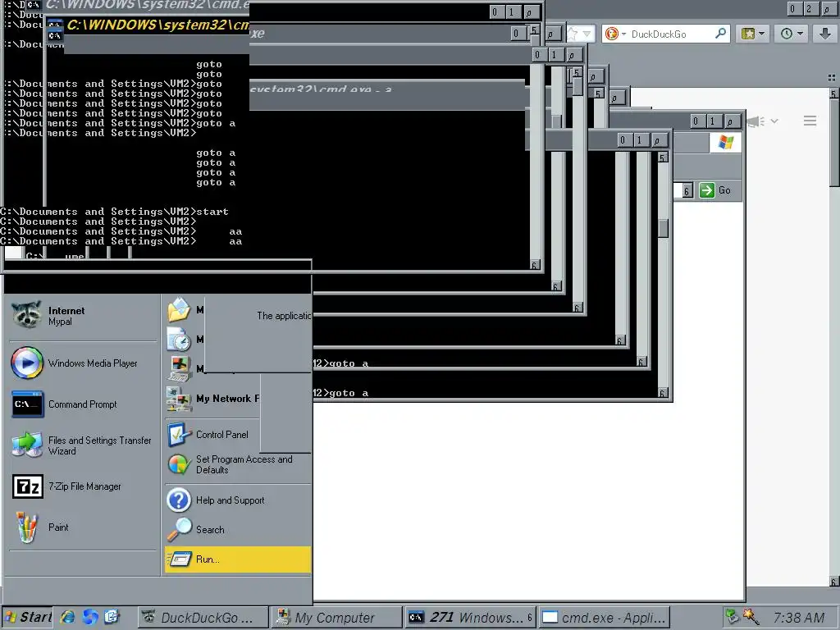Open Command Prompt from Start menu

click(83, 404)
